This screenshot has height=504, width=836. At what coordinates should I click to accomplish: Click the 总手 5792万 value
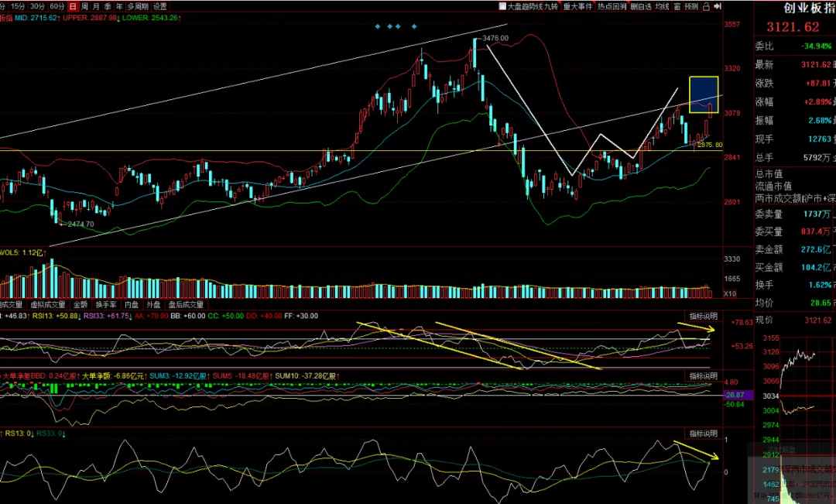click(817, 158)
